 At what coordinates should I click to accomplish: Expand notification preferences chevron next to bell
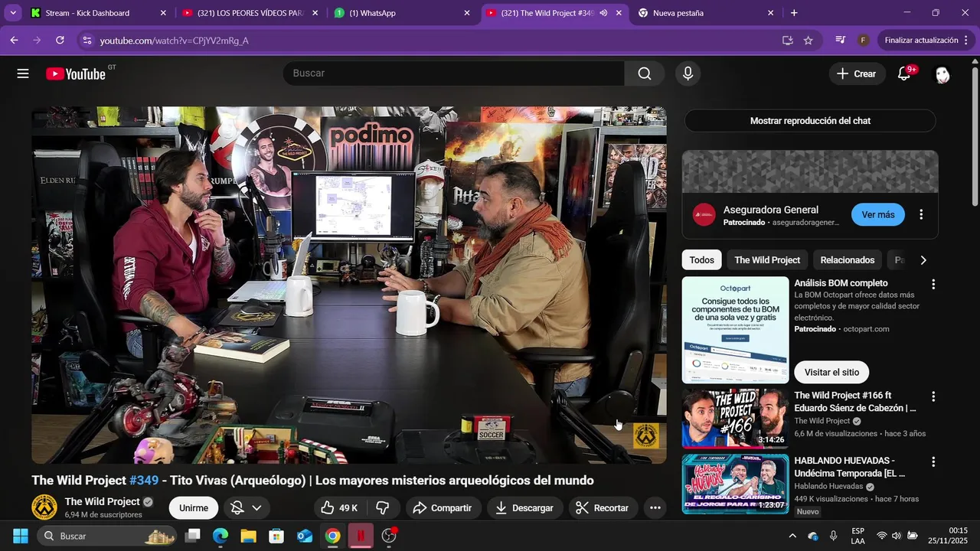tap(256, 508)
